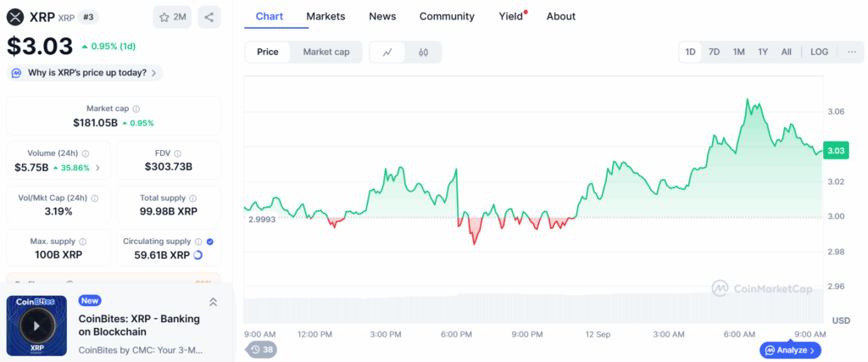Add XRP to watchlist with star button
Viewport: 868px width, 362px height.
172,17
